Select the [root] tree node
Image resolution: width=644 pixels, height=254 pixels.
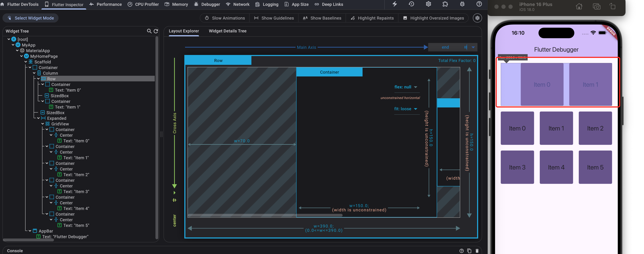click(20, 39)
